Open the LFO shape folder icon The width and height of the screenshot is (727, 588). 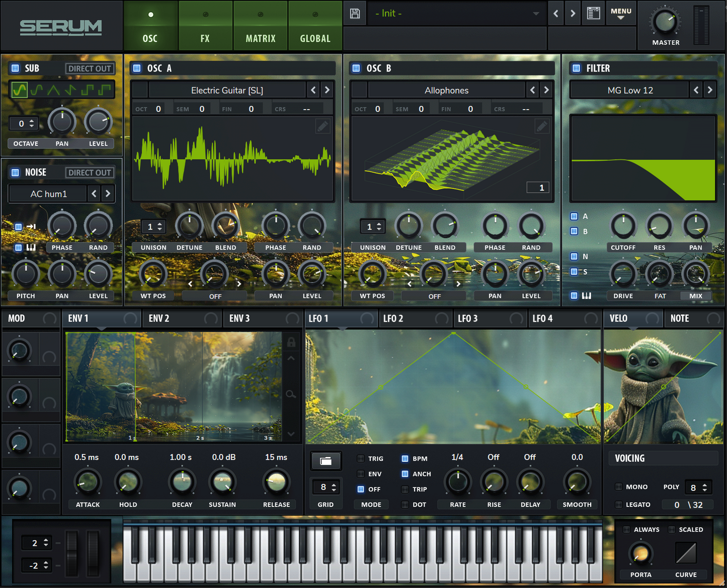coord(326,461)
